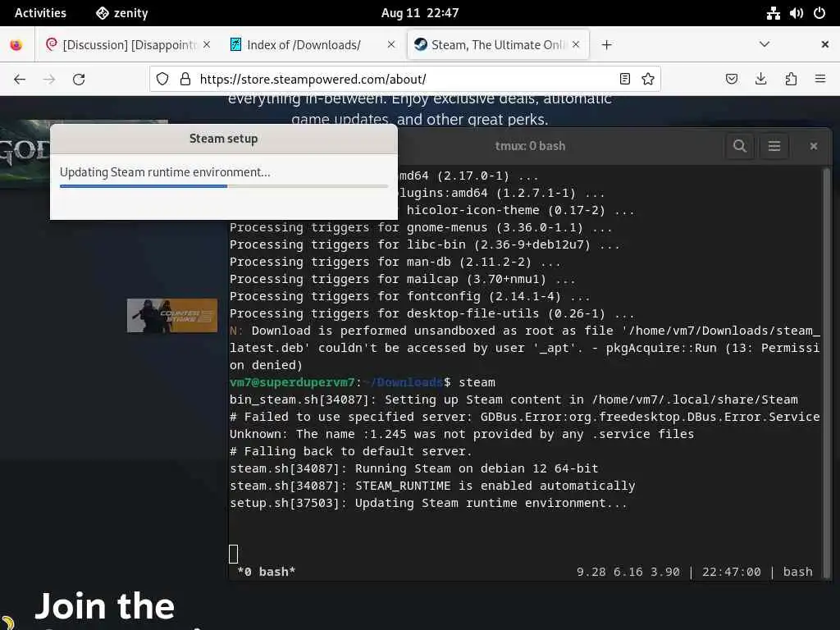This screenshot has width=840, height=630.
Task: Open the network status icon
Action: click(773, 13)
